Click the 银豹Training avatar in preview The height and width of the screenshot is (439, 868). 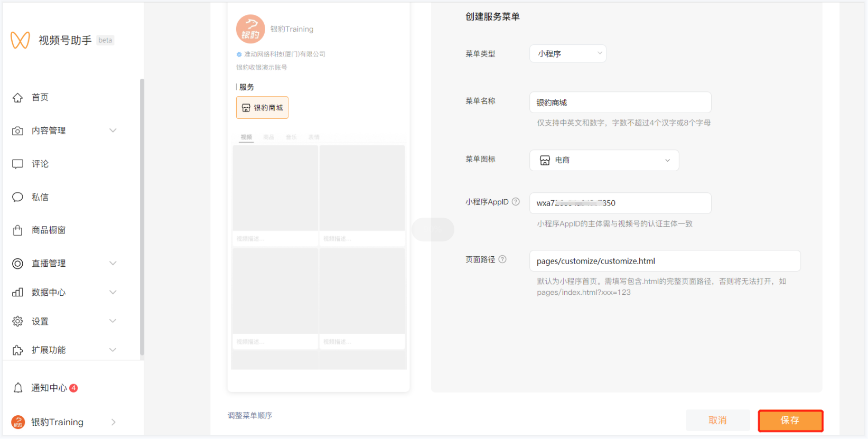click(250, 29)
